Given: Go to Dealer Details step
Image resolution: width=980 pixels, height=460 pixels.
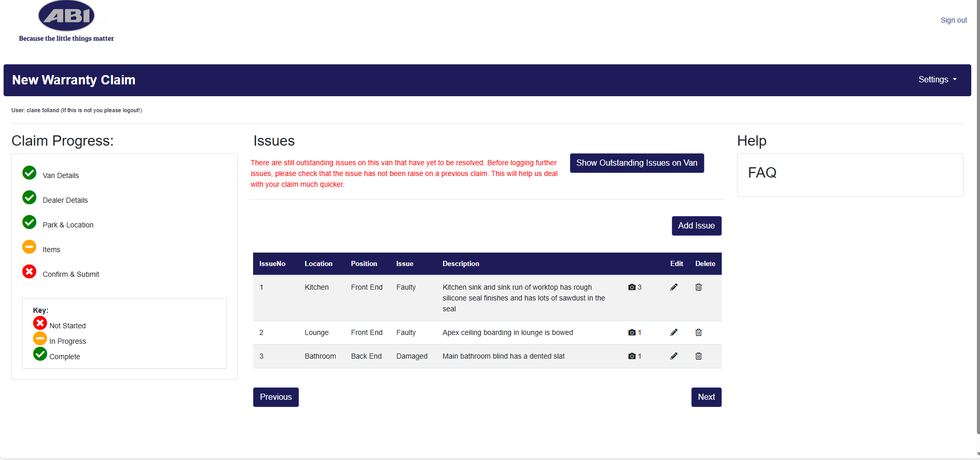Looking at the screenshot, I should (65, 200).
